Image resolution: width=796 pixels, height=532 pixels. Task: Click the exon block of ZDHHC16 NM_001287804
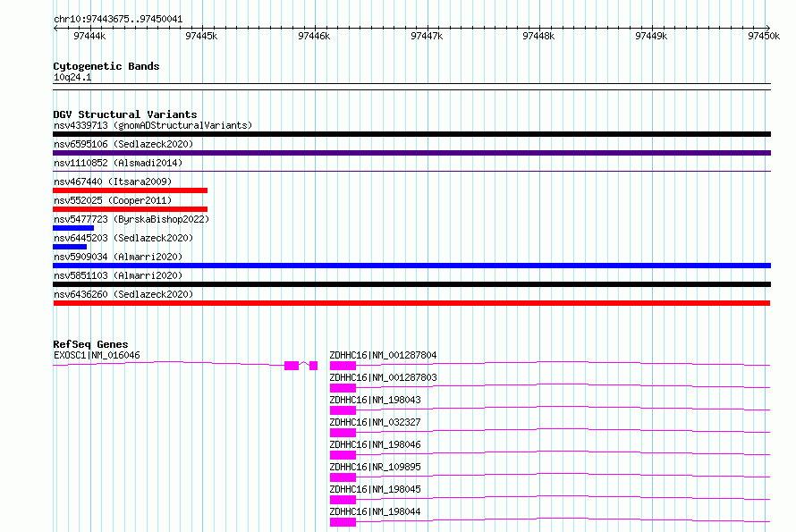tap(343, 366)
